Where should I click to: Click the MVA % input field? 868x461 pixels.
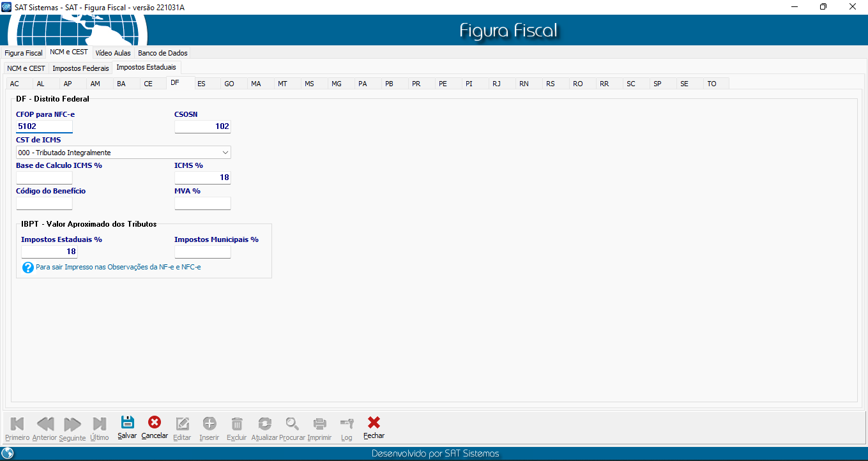tap(202, 204)
